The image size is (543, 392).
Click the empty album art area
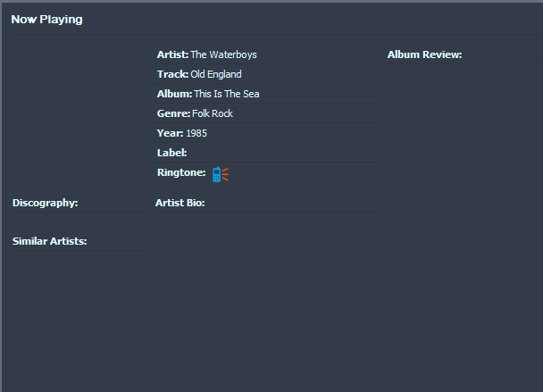pyautogui.click(x=78, y=116)
